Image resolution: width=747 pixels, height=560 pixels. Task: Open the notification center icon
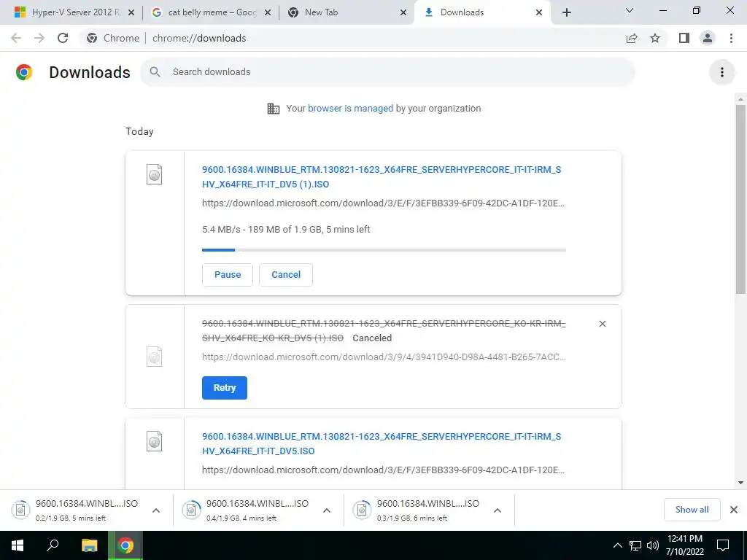(723, 545)
